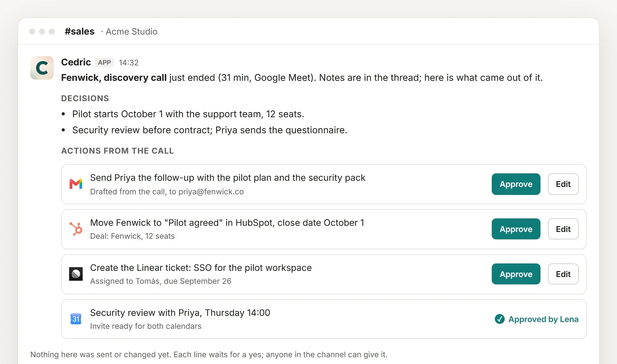Viewport: 617px width, 364px height.
Task: Click Cedric's app avatar icon
Action: pyautogui.click(x=42, y=68)
